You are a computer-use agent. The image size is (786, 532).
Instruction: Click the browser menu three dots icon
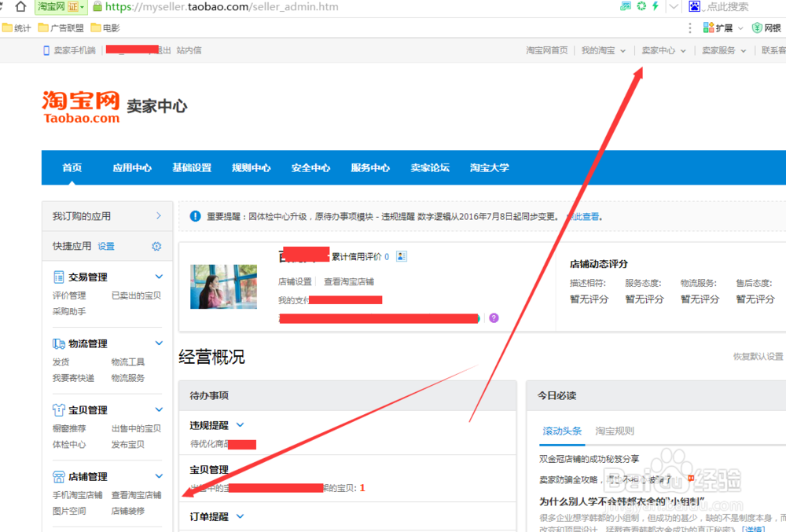[x=690, y=28]
